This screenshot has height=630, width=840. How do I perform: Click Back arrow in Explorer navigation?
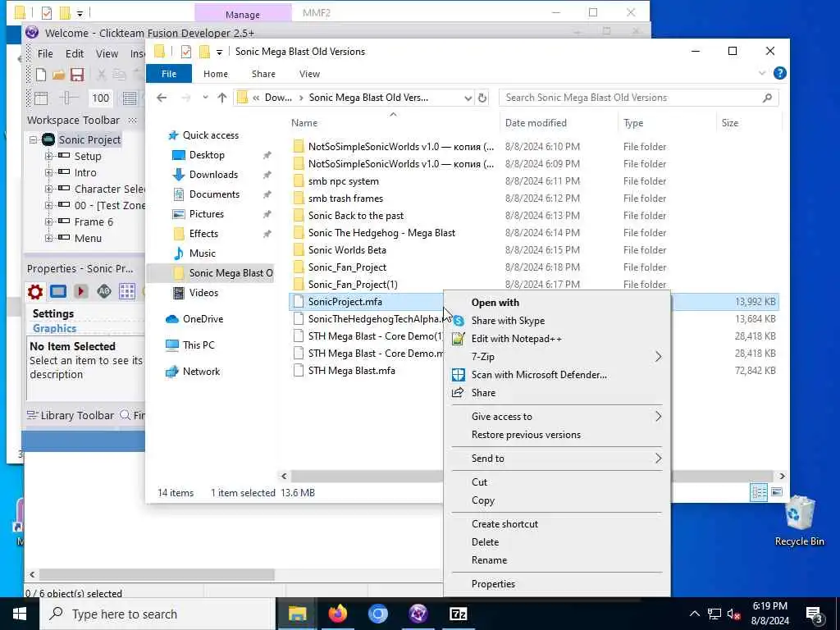click(162, 98)
